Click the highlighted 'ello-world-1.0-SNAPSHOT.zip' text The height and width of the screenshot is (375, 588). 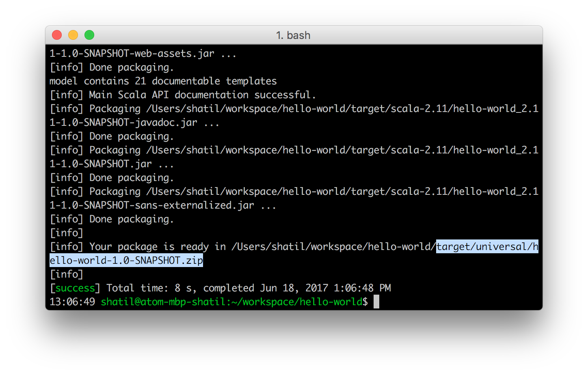[126, 260]
